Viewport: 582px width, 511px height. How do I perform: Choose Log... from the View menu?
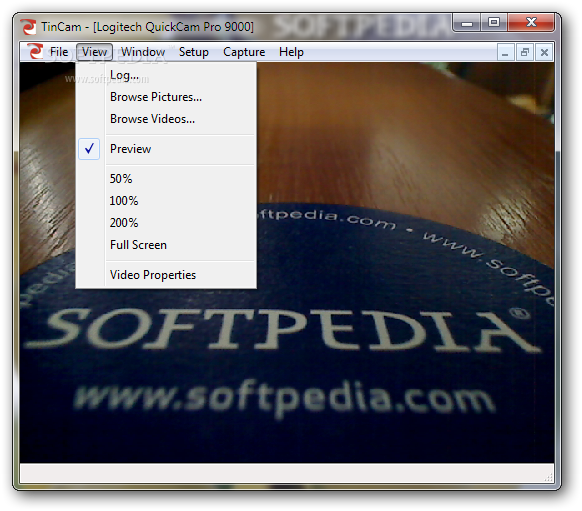tap(166, 75)
